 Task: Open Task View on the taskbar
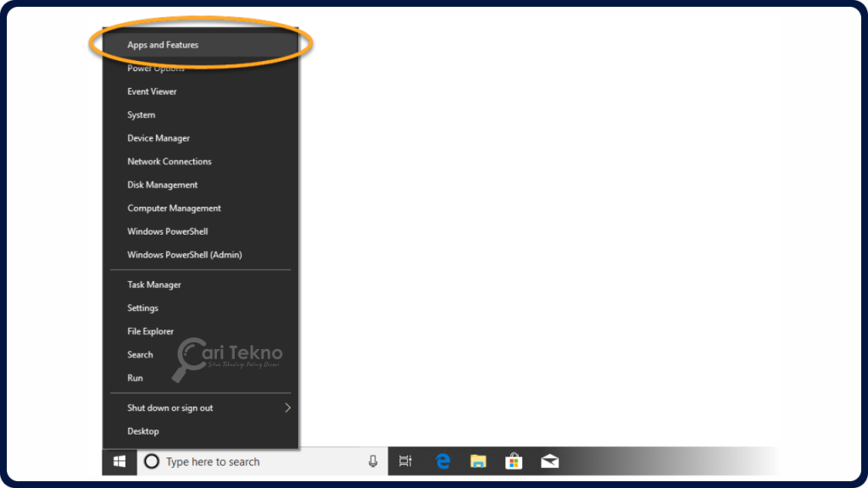405,461
